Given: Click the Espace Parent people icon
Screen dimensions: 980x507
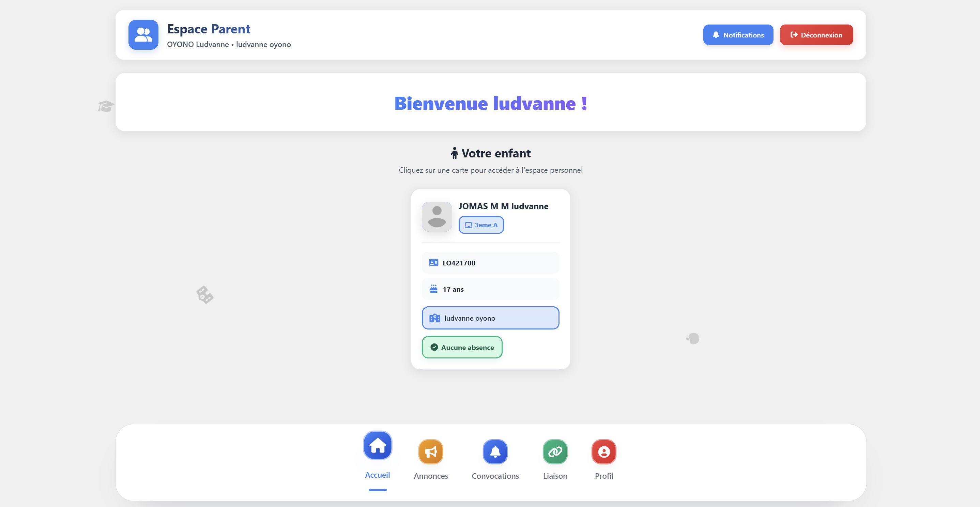Looking at the screenshot, I should pos(143,35).
